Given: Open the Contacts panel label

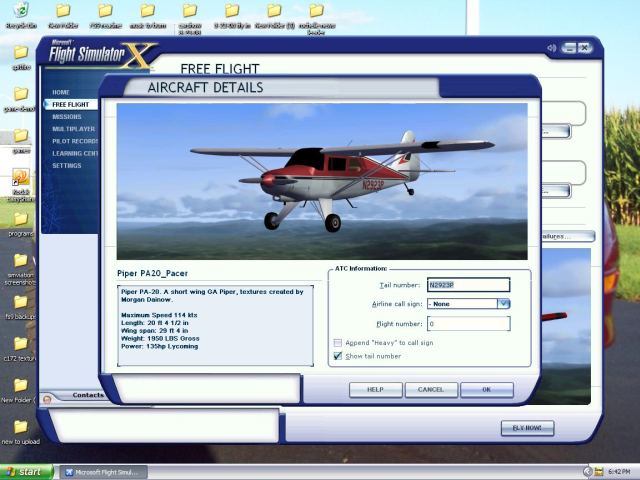Looking at the screenshot, I should click(x=88, y=395).
